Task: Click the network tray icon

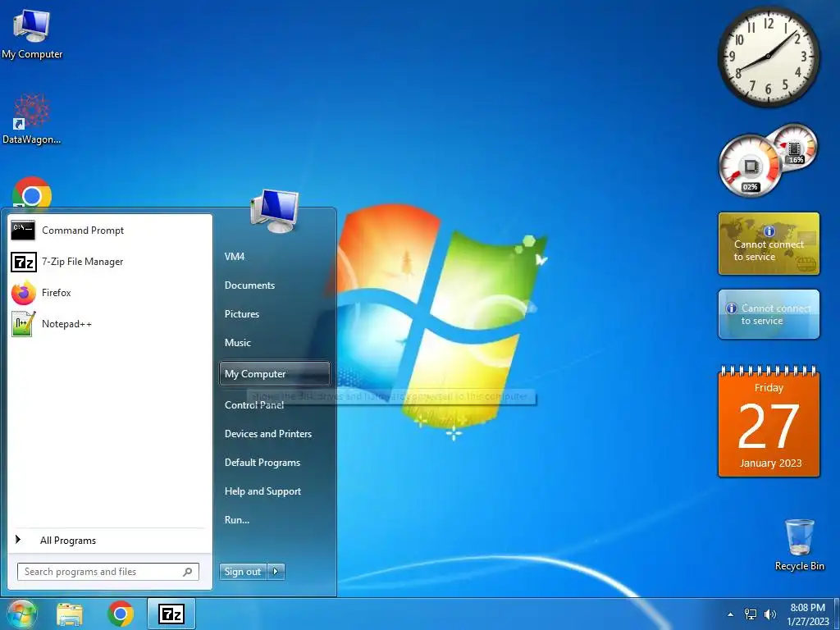Action: click(x=751, y=614)
